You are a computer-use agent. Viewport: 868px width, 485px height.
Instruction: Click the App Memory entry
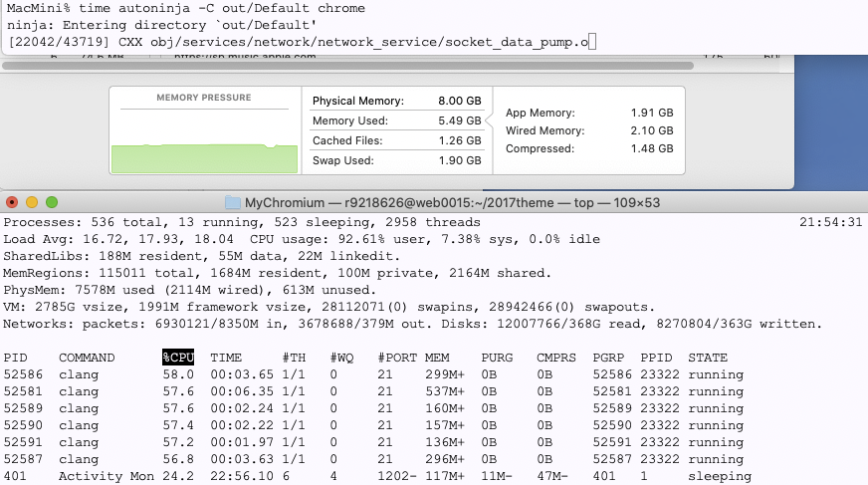coord(589,113)
